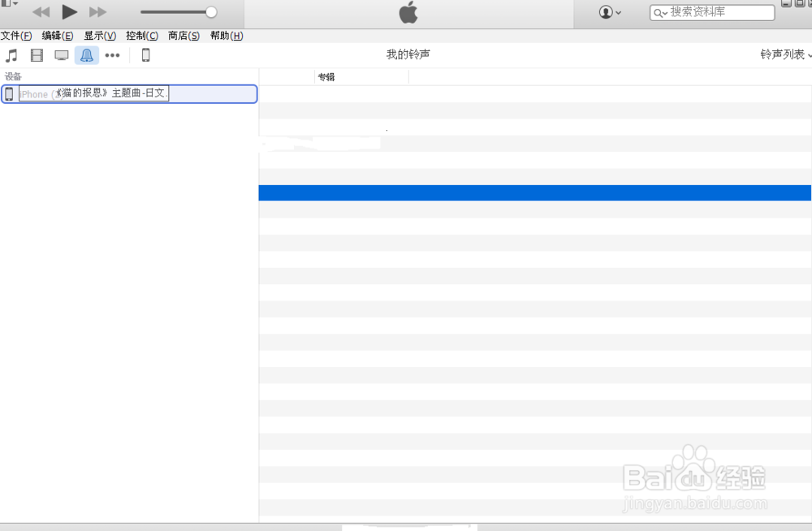
Task: Open the TV Shows library icon
Action: pyautogui.click(x=62, y=55)
